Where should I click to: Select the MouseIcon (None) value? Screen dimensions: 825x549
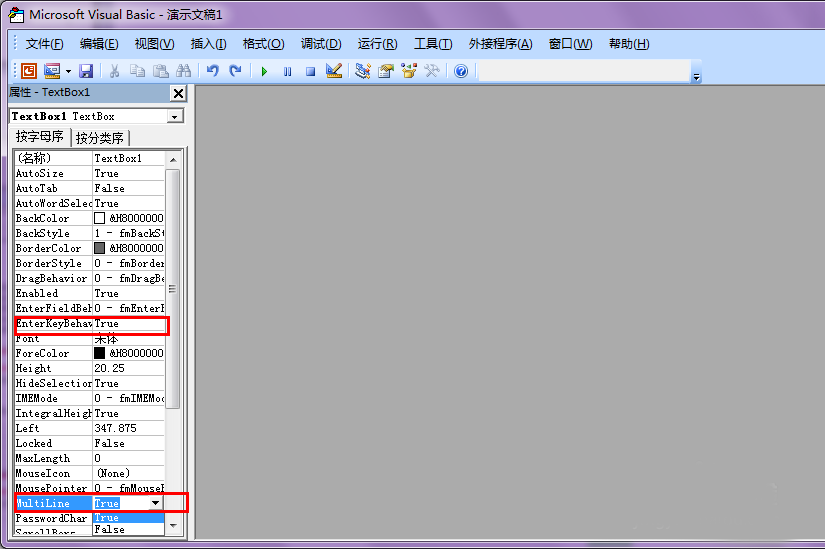tap(128, 473)
